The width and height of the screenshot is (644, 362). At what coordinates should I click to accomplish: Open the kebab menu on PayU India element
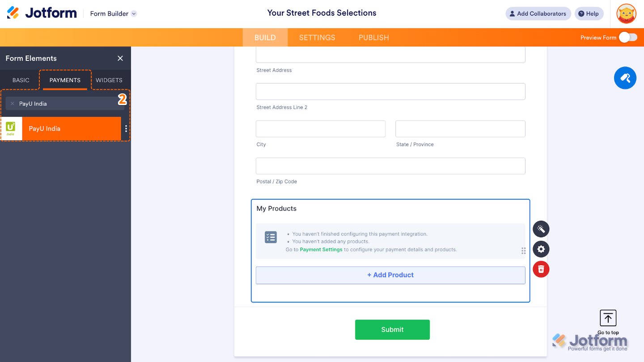pos(126,129)
